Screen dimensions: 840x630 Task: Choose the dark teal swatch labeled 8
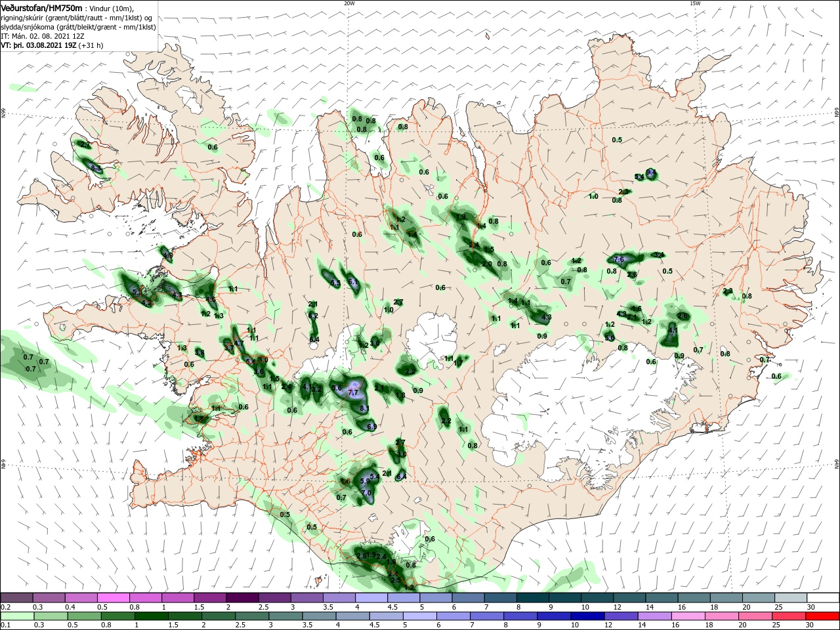click(532, 598)
